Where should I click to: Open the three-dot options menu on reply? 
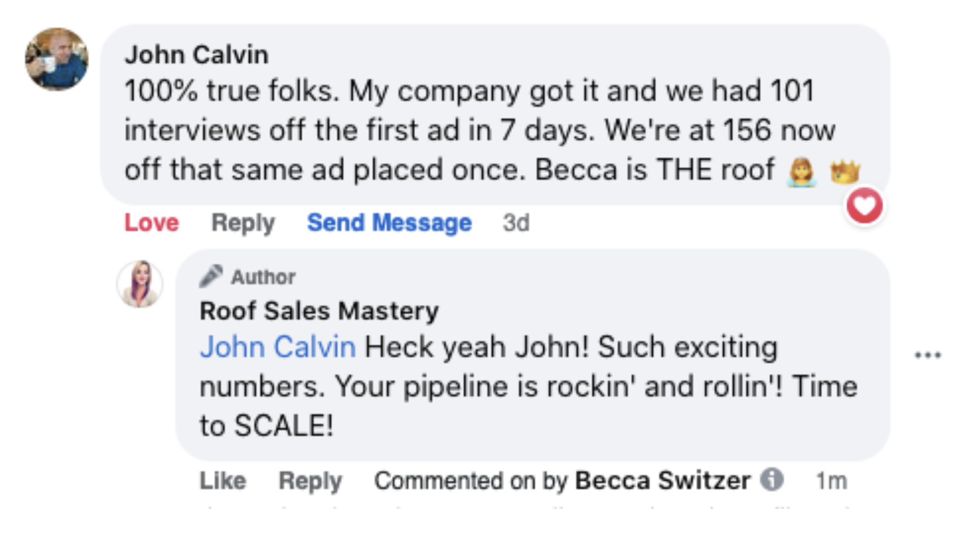(928, 355)
